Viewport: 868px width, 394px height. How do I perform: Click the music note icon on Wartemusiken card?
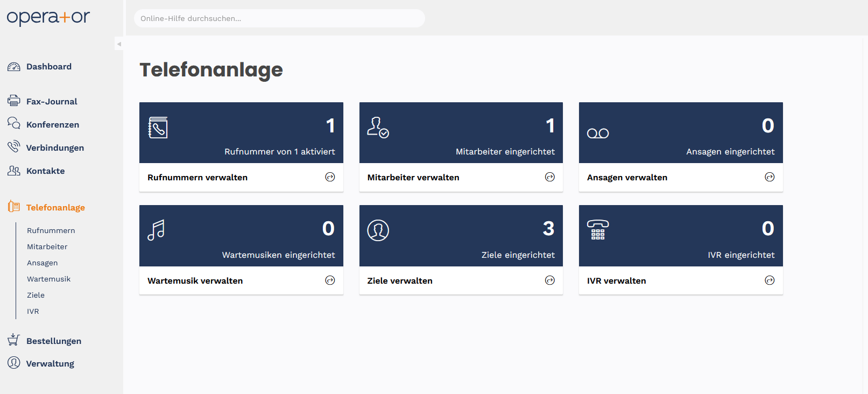coord(156,230)
